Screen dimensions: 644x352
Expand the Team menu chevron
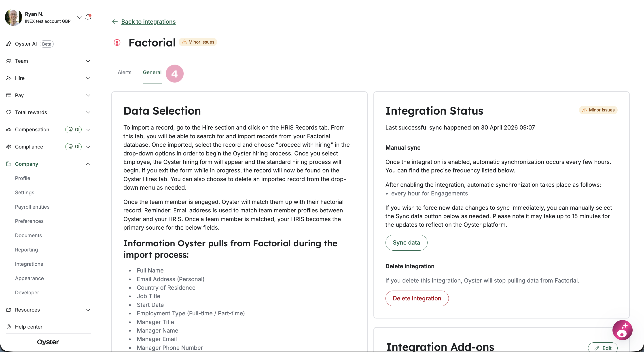(88, 61)
